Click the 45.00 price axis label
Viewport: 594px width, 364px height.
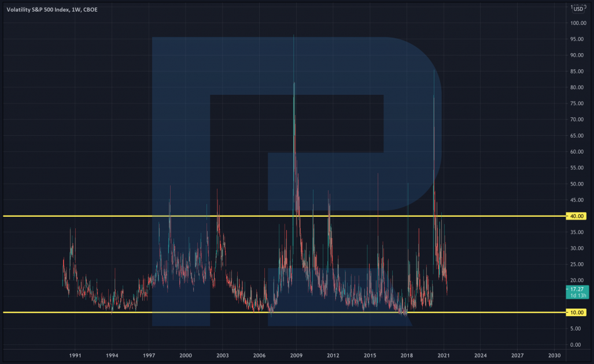(577, 200)
